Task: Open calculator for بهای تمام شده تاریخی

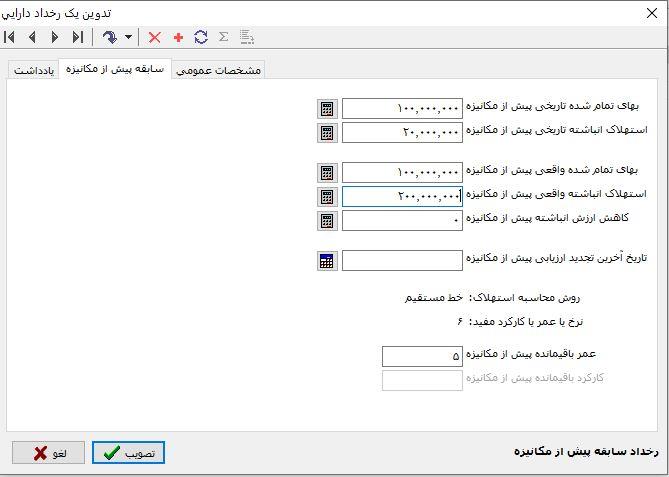Action: point(327,108)
